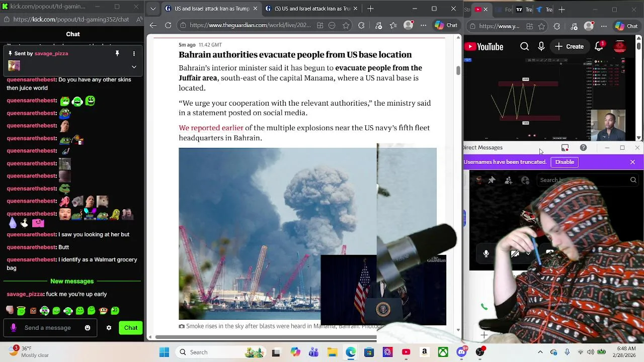Pick the angry brown block emote in quick row
This screenshot has height=362, width=644.
[33, 311]
